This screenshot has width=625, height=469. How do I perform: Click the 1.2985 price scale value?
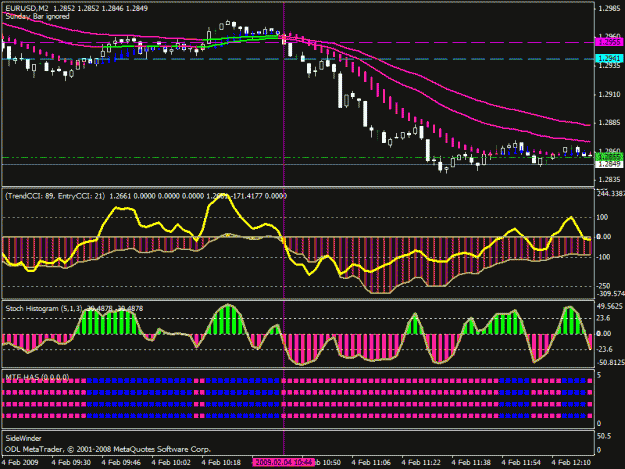[x=610, y=8]
